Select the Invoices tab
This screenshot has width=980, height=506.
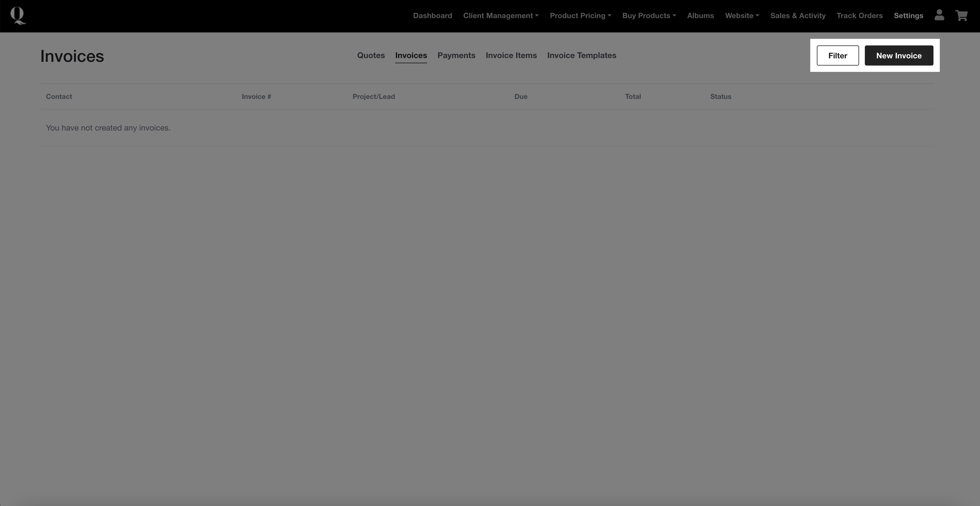tap(411, 55)
